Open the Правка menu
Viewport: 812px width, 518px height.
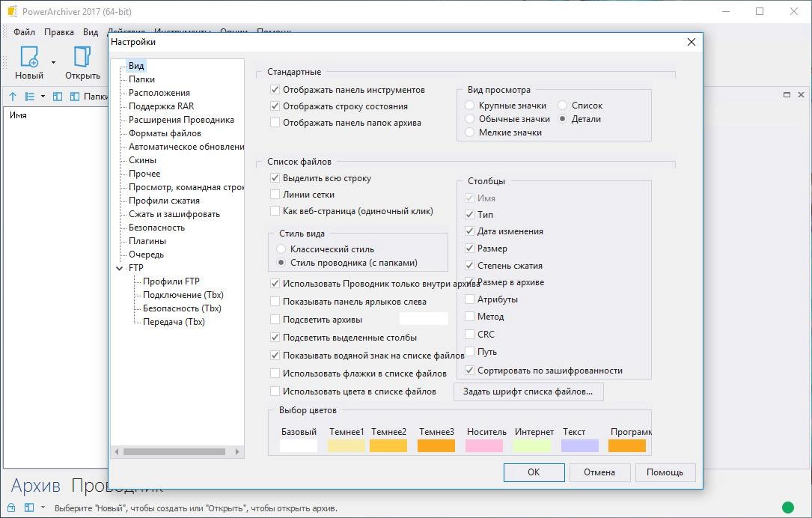[58, 32]
